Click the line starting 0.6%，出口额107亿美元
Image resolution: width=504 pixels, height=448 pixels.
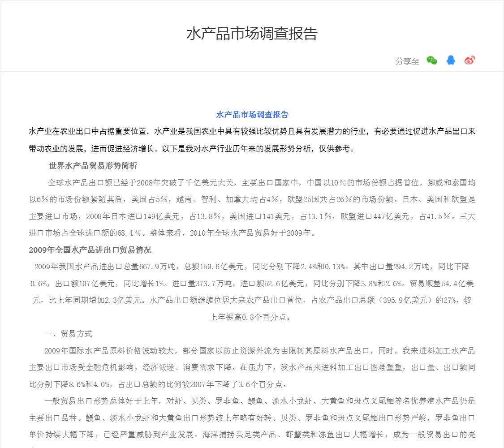pyautogui.click(x=252, y=284)
